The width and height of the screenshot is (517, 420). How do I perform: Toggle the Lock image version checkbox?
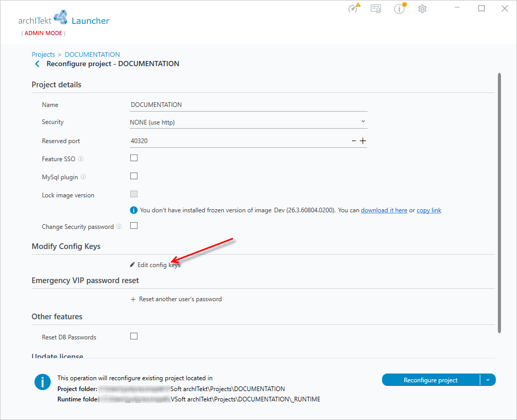coord(134,194)
